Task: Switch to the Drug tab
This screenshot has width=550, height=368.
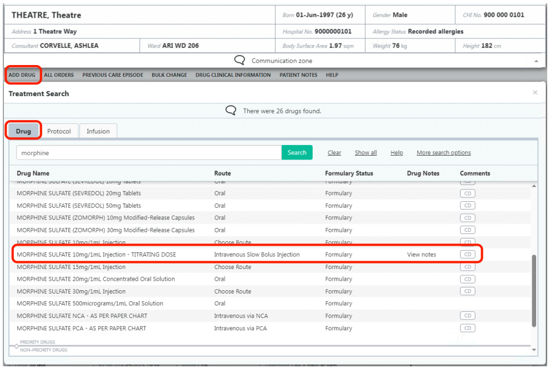Action: coord(24,131)
